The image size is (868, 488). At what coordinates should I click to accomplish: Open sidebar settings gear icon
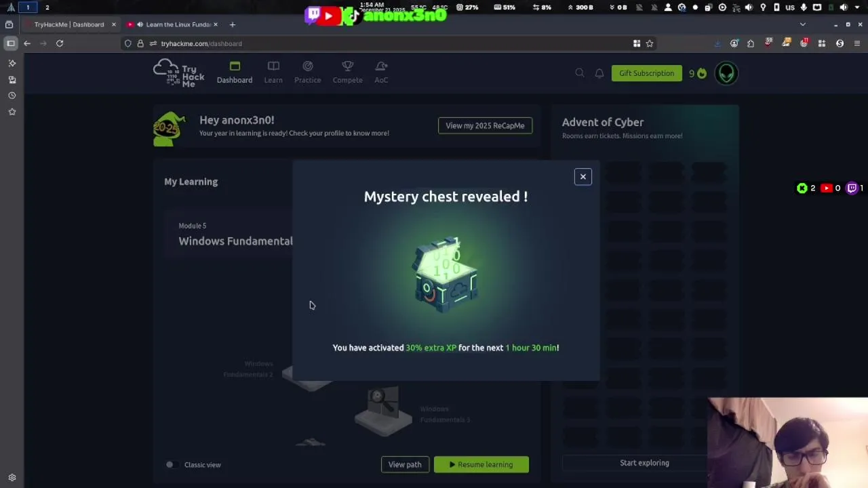[x=12, y=478]
